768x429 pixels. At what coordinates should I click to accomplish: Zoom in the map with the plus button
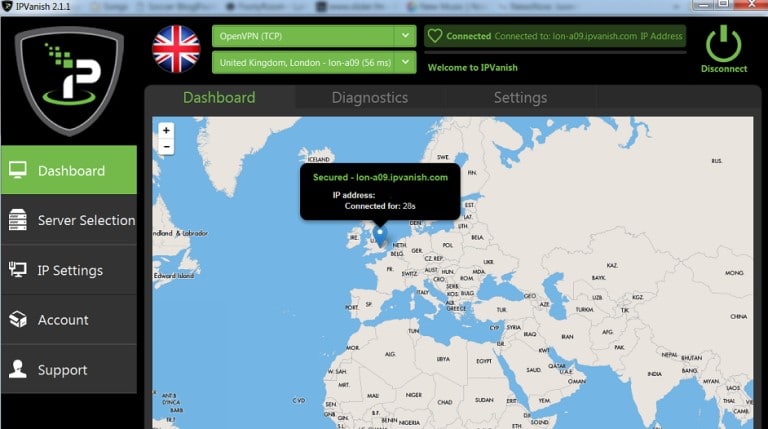point(166,130)
